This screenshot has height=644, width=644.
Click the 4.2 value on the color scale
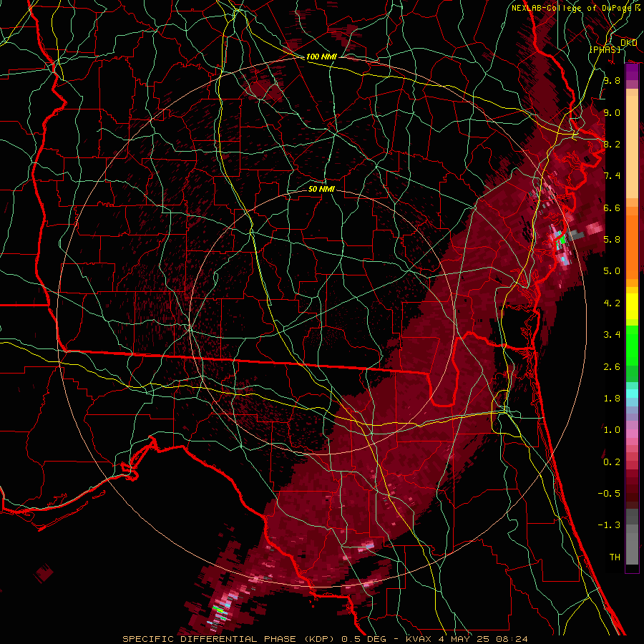point(612,303)
